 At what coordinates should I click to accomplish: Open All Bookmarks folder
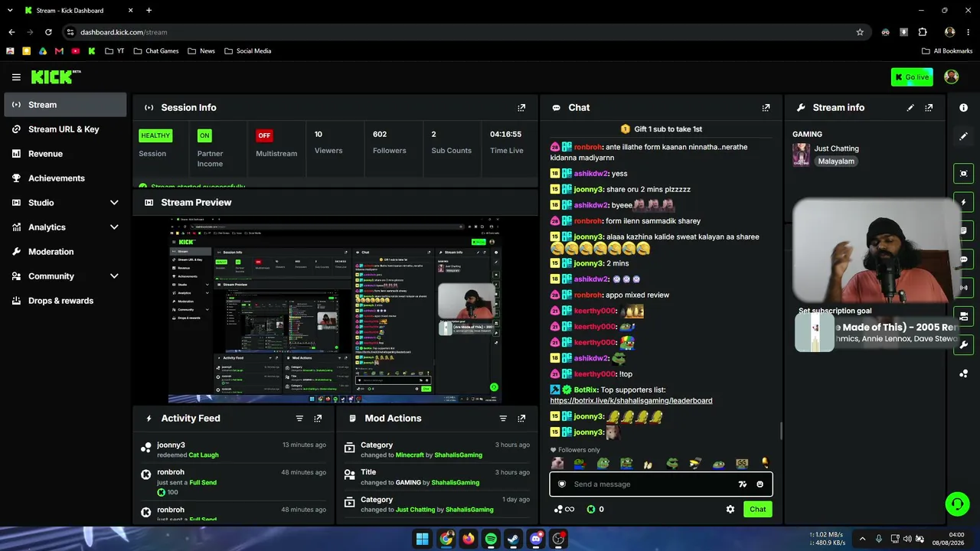coord(947,51)
